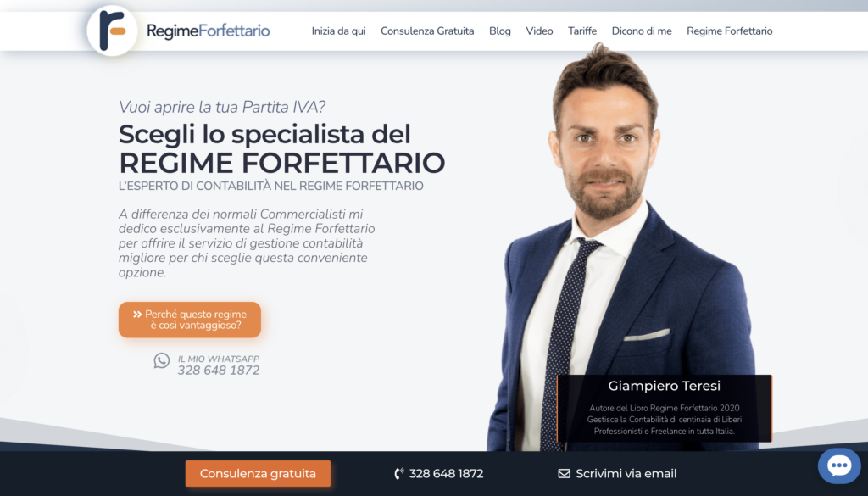Select Tariffe in the top navigation
This screenshot has height=496, width=868.
[x=582, y=31]
